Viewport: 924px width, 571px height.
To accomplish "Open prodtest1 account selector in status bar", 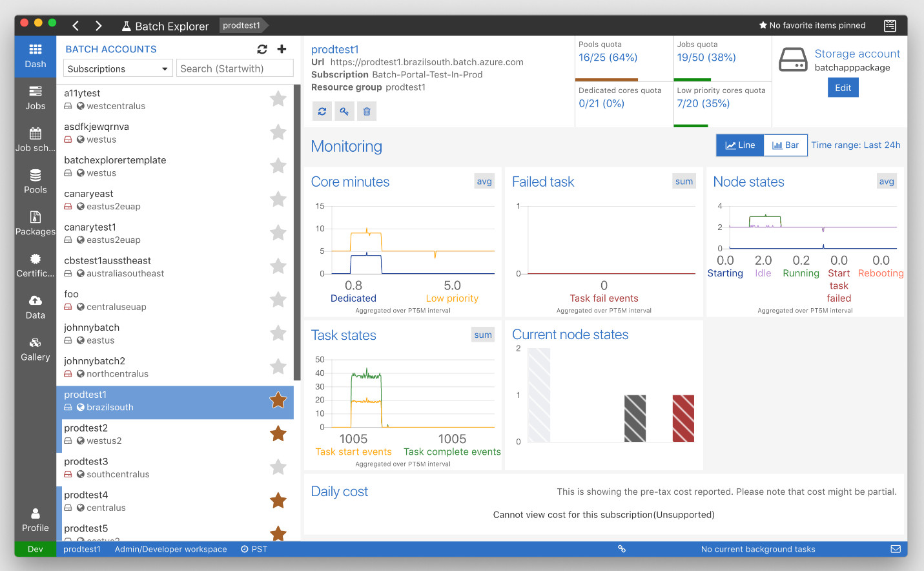I will pyautogui.click(x=82, y=549).
